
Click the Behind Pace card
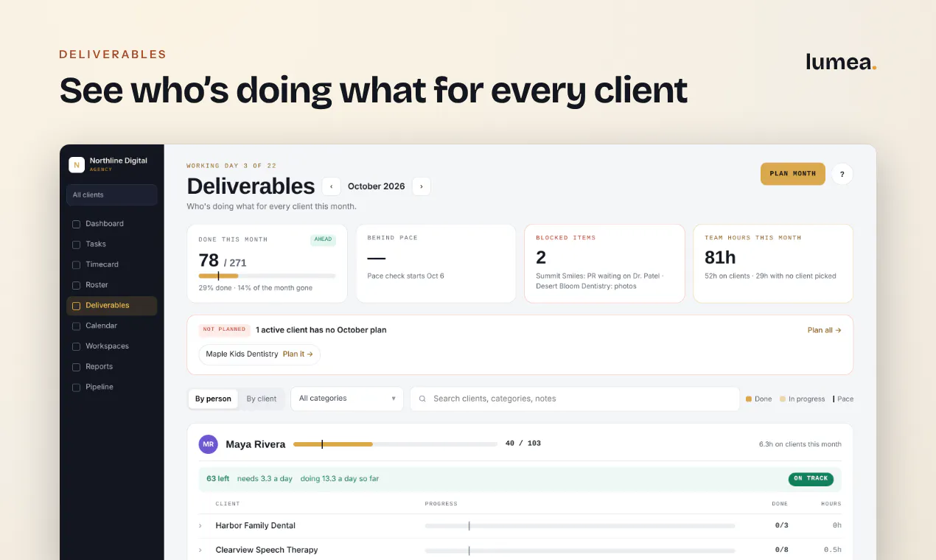coord(436,264)
